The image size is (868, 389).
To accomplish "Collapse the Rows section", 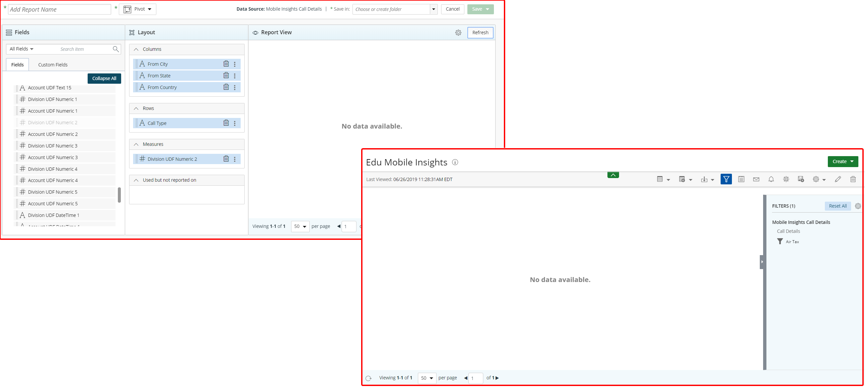I will coord(136,108).
